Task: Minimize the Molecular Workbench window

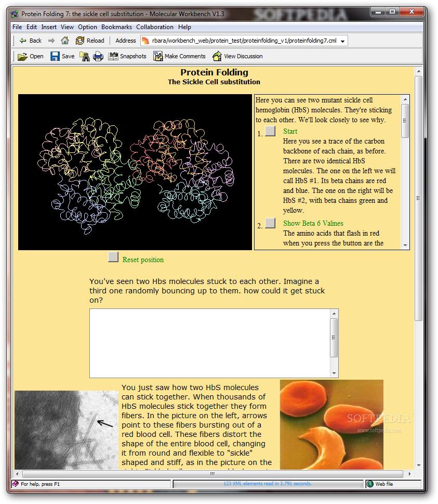Action: [x=378, y=12]
